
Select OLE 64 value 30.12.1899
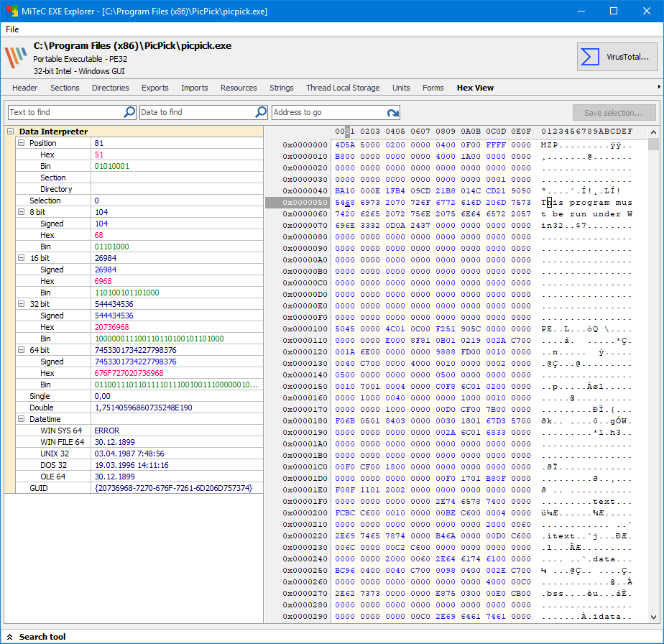coord(114,477)
